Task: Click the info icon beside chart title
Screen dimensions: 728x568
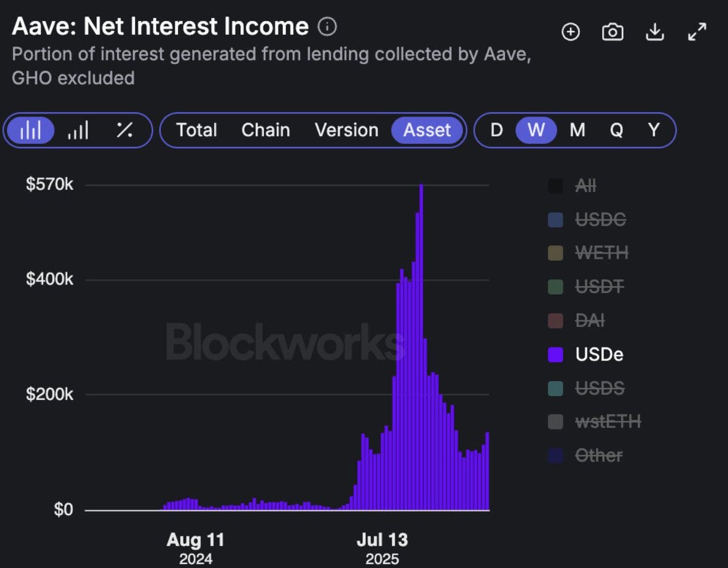Action: coord(327,27)
